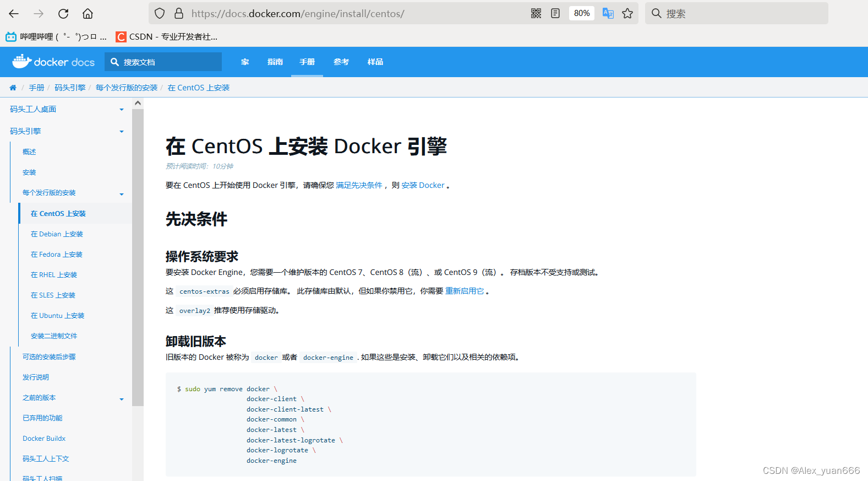
Task: Open 安装二进制文件 in the sidebar
Action: tap(54, 336)
